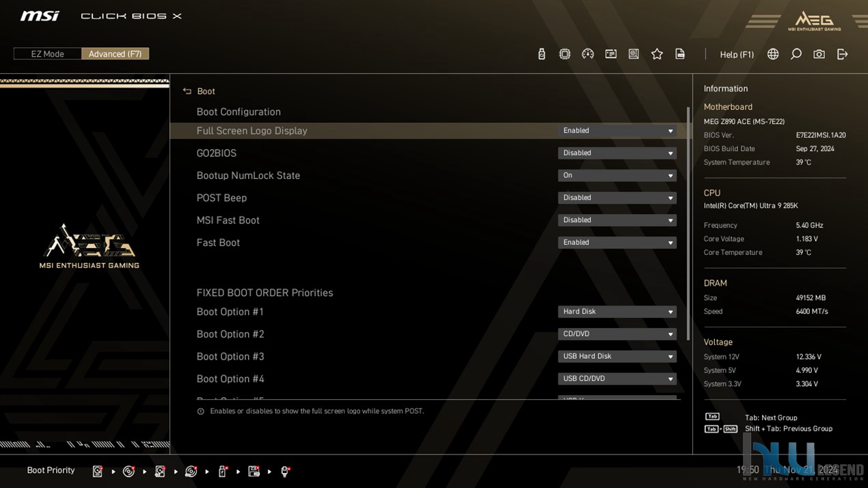Click the exit door icon
Image resolution: width=868 pixels, height=488 pixels.
[x=842, y=54]
